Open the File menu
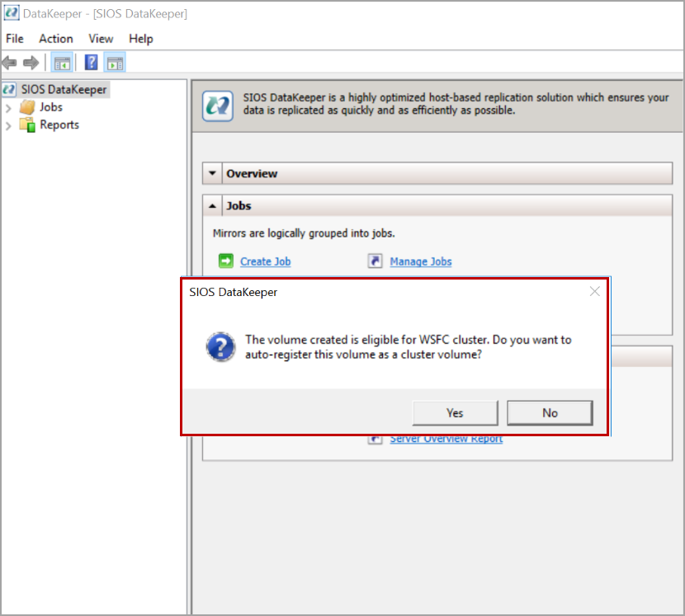 [14, 39]
